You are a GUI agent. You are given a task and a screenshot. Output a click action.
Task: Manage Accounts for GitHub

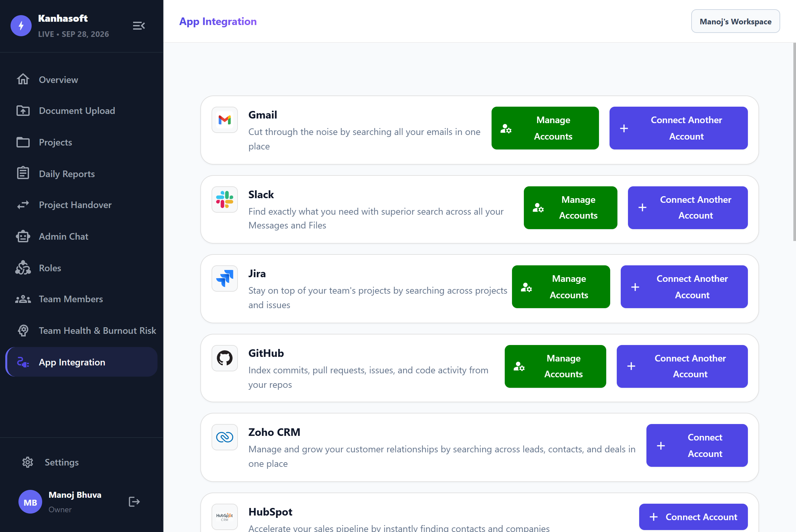tap(555, 366)
